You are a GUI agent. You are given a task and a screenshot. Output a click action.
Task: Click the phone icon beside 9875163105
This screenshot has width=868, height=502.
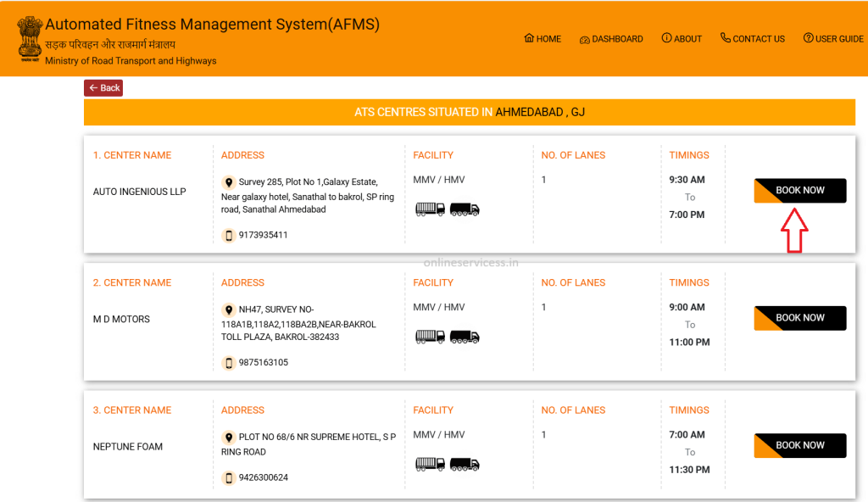pyautogui.click(x=228, y=363)
